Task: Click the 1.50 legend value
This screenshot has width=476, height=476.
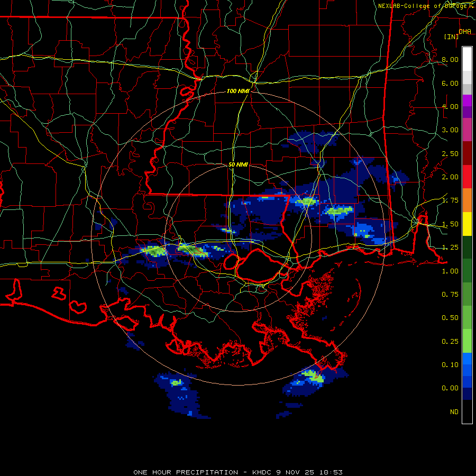Action: (x=450, y=224)
